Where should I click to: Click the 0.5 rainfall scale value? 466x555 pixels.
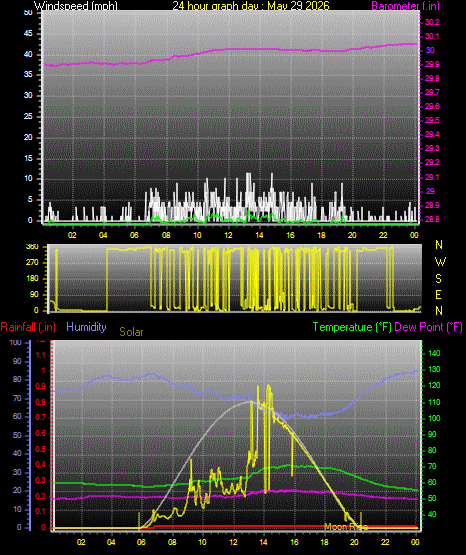pyautogui.click(x=41, y=449)
